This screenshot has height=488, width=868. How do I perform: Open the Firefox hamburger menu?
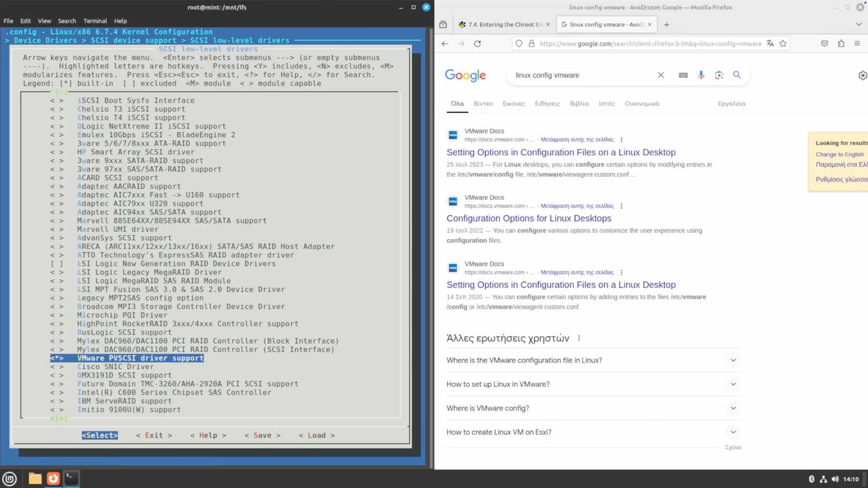[857, 44]
